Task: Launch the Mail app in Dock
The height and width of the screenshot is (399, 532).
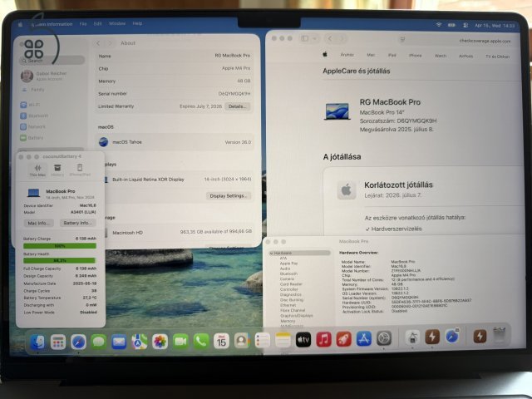Action: pos(119,342)
